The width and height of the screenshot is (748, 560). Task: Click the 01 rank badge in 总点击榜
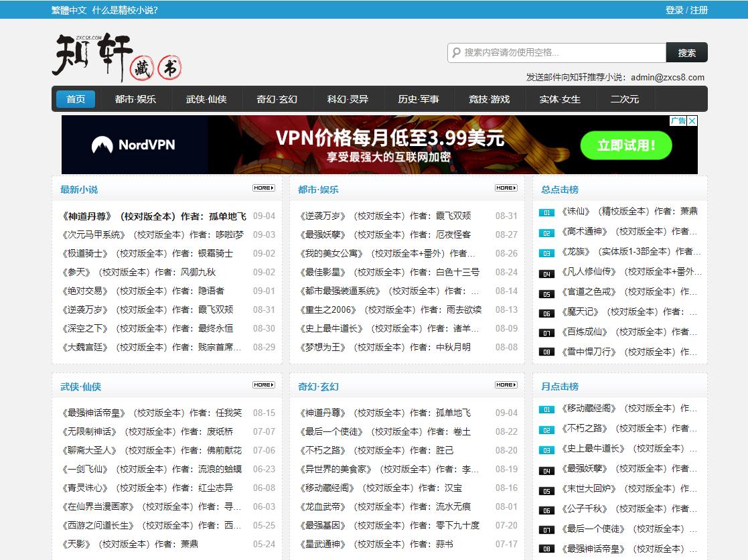(546, 210)
